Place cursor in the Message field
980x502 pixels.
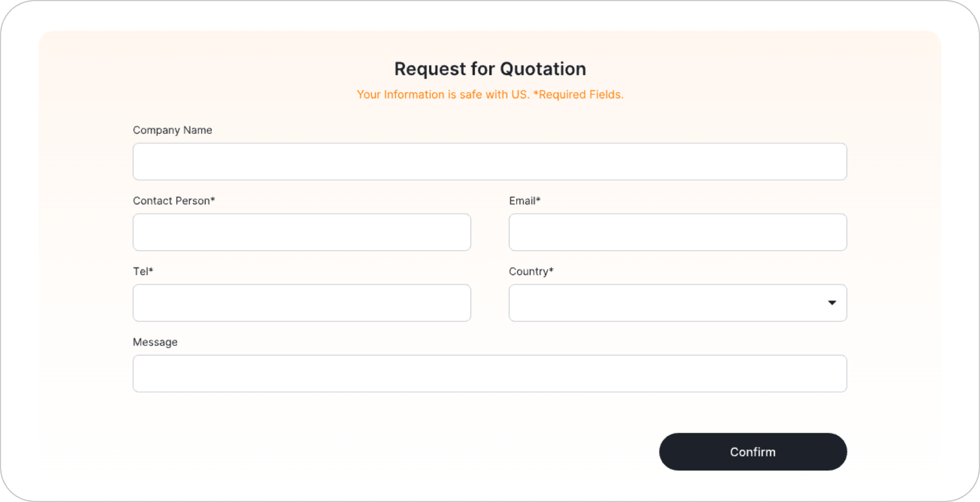pos(490,374)
